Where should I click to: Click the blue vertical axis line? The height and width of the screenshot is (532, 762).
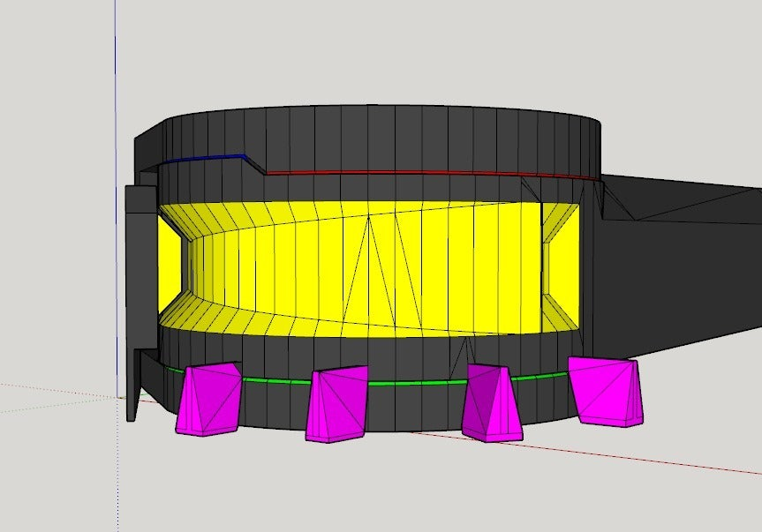coord(117,194)
